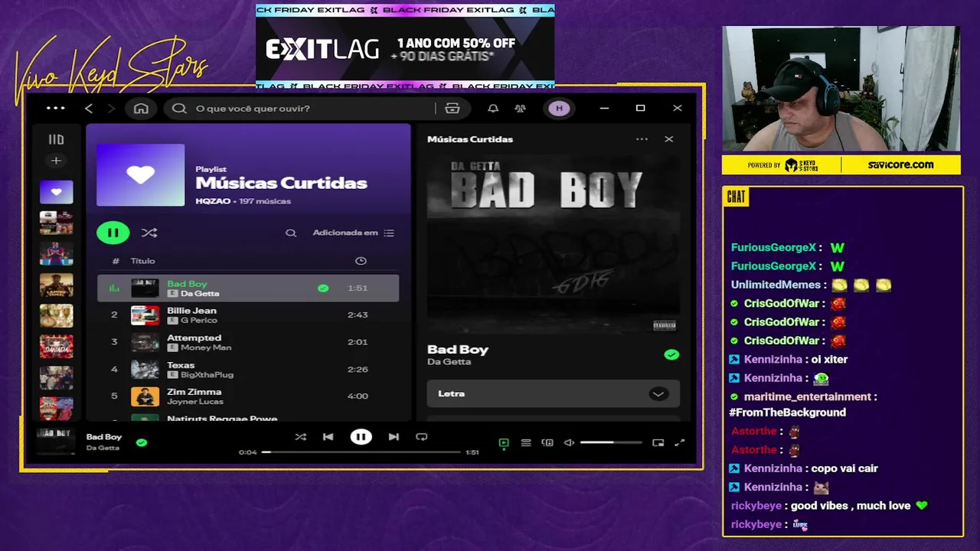Click the small album art in bottom bar
Image resolution: width=980 pixels, height=551 pixels.
[x=56, y=442]
